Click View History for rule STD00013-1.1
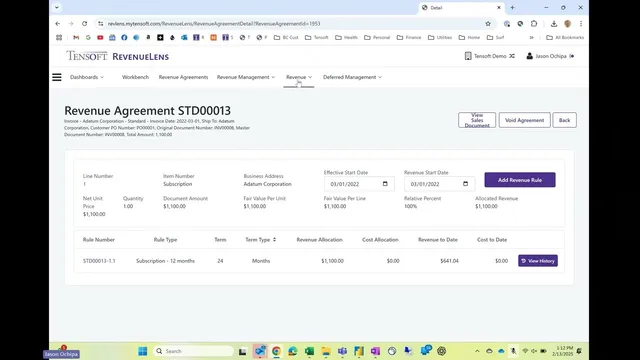 [x=538, y=261]
